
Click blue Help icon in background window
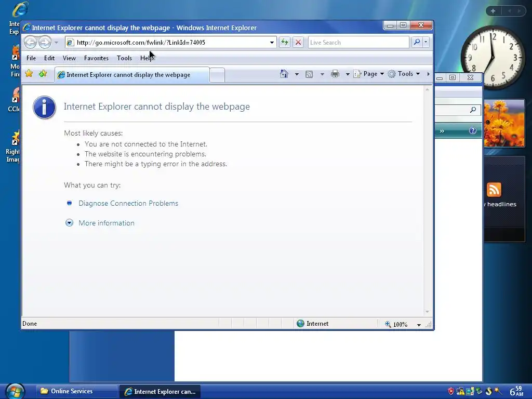click(x=473, y=130)
